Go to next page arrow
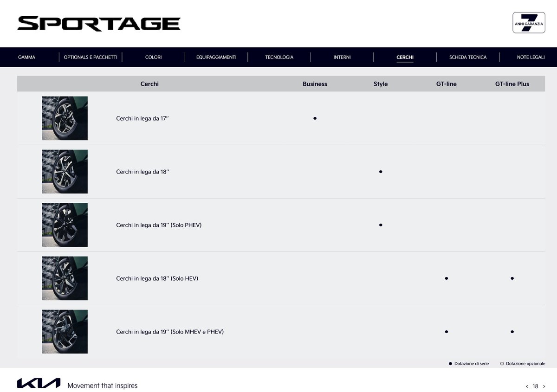 click(x=544, y=386)
